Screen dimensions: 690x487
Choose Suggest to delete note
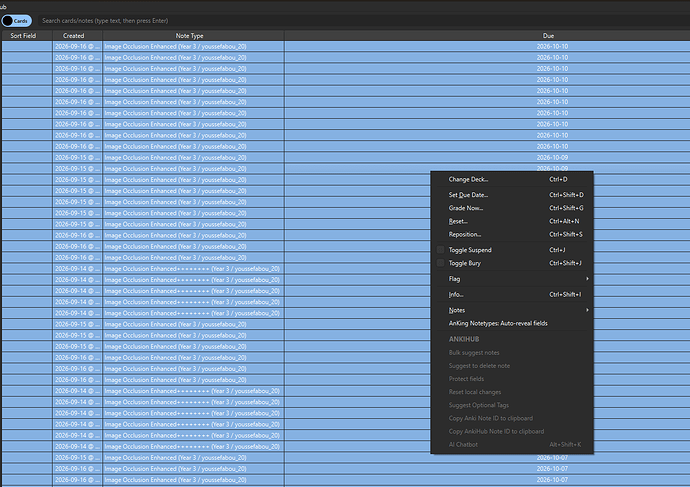(x=512, y=366)
